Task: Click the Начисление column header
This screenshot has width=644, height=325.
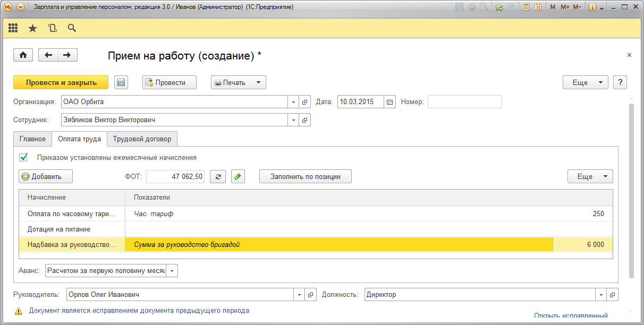Action: click(x=72, y=198)
